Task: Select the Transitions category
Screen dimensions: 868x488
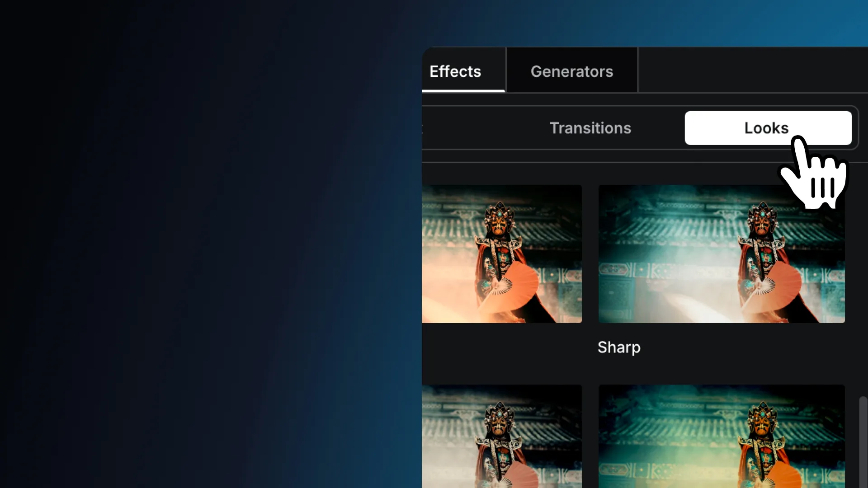Action: coord(590,128)
